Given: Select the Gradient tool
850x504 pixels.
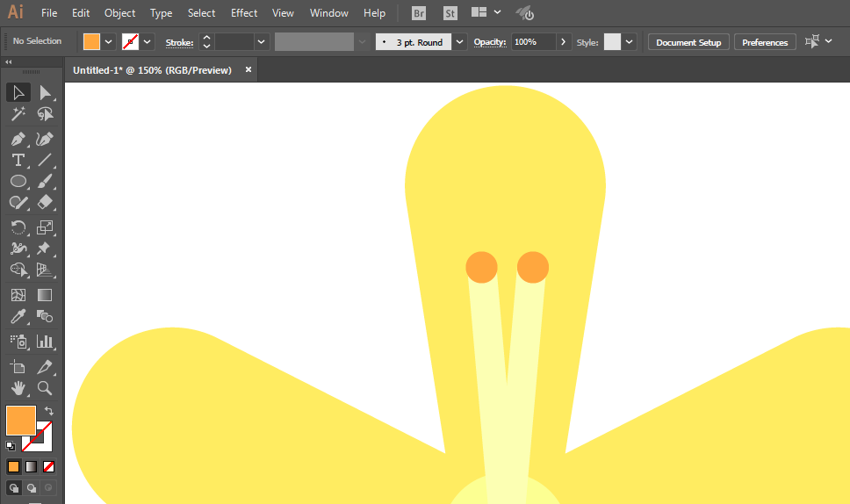Looking at the screenshot, I should pos(45,295).
